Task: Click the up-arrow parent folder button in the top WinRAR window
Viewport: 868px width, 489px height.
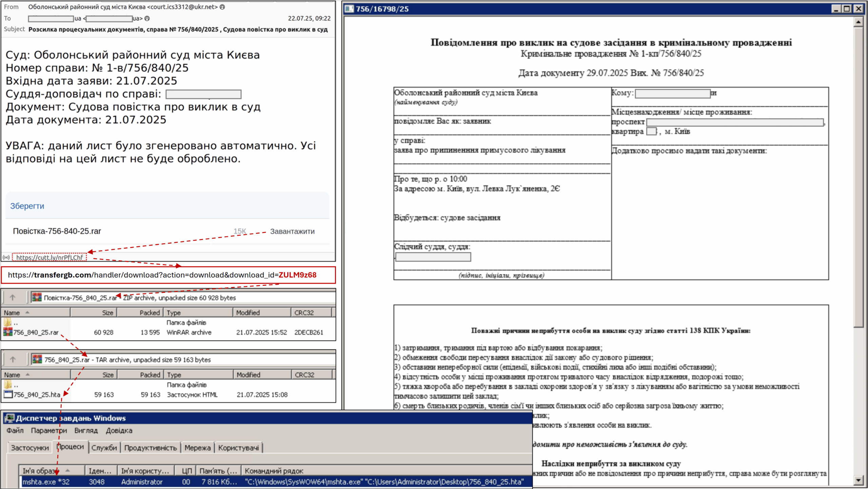Action: pyautogui.click(x=13, y=298)
